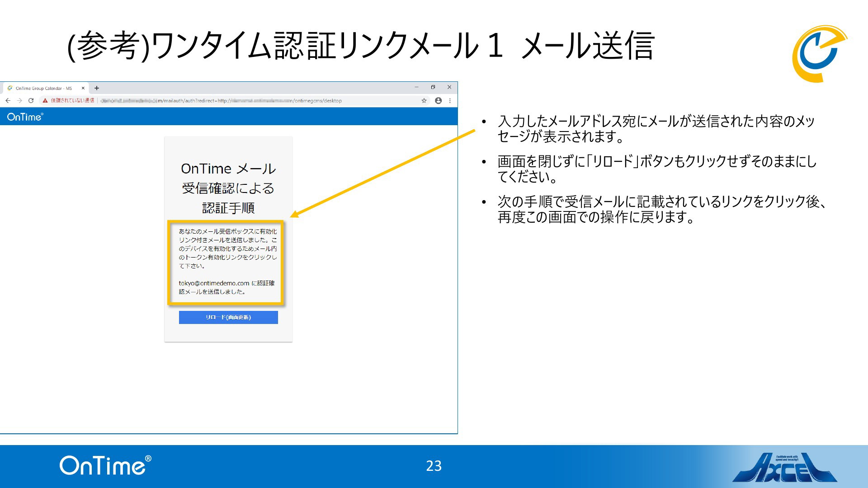
Task: Click the bullet starting 入力したメールアドレス宛に
Action: [656, 129]
